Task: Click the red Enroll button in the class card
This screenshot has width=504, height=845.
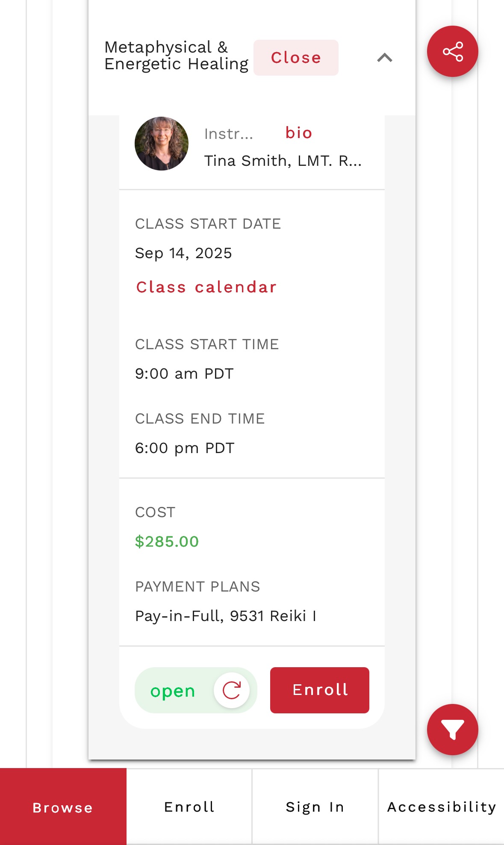Action: pos(320,690)
